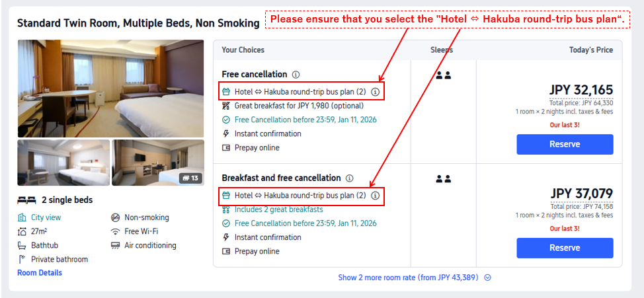Click the breakfast utensils icon for JPY 1,980
This screenshot has height=298, width=644.
[226, 106]
